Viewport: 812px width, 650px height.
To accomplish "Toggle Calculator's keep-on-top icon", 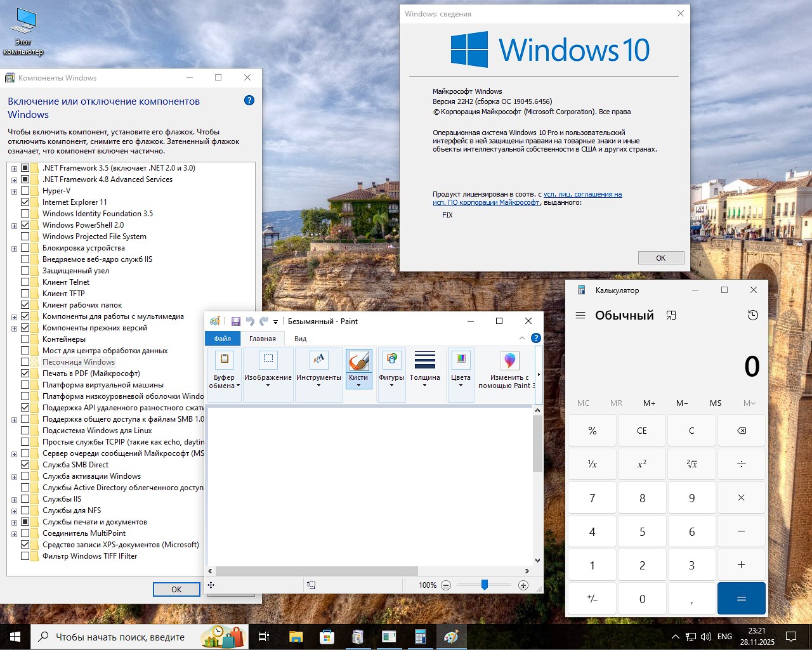I will (x=671, y=315).
